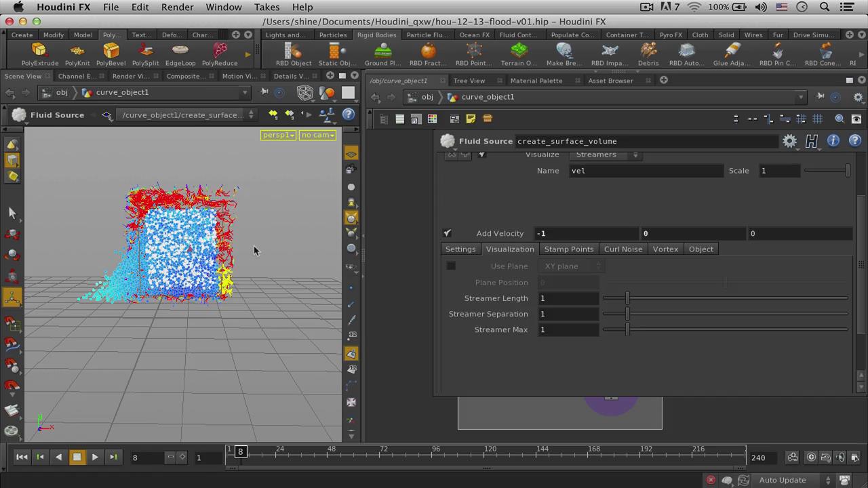The width and height of the screenshot is (868, 488).
Task: Click frame 8 marker on timeline
Action: [x=240, y=451]
